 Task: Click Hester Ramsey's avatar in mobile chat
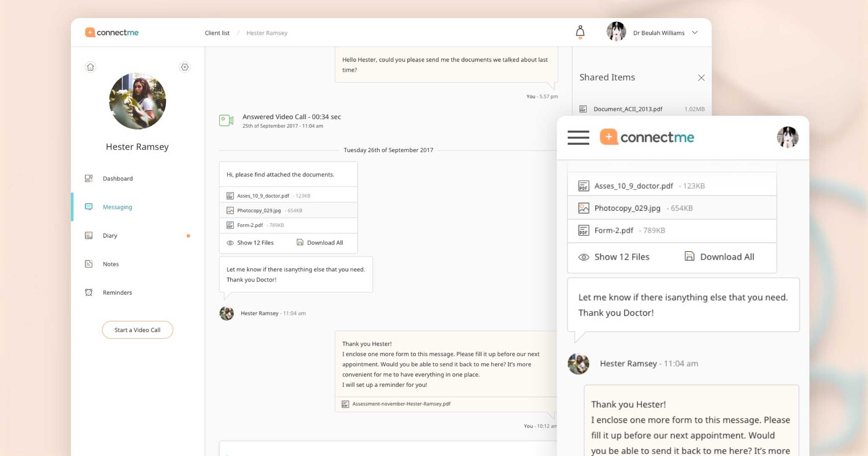point(579,364)
